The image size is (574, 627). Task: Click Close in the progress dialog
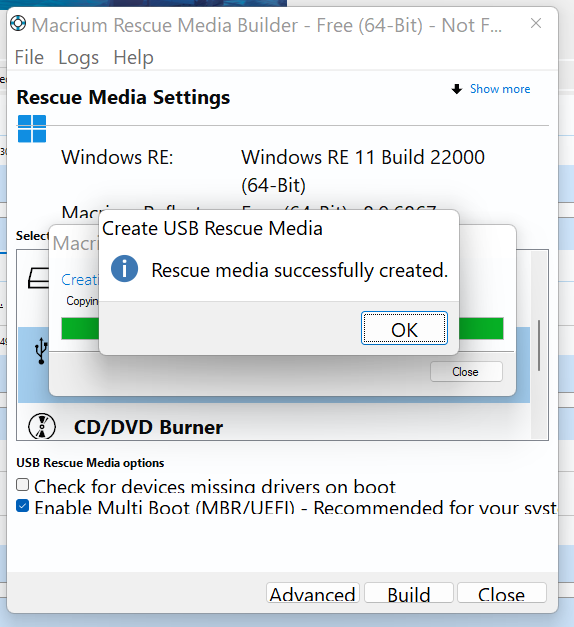[466, 371]
